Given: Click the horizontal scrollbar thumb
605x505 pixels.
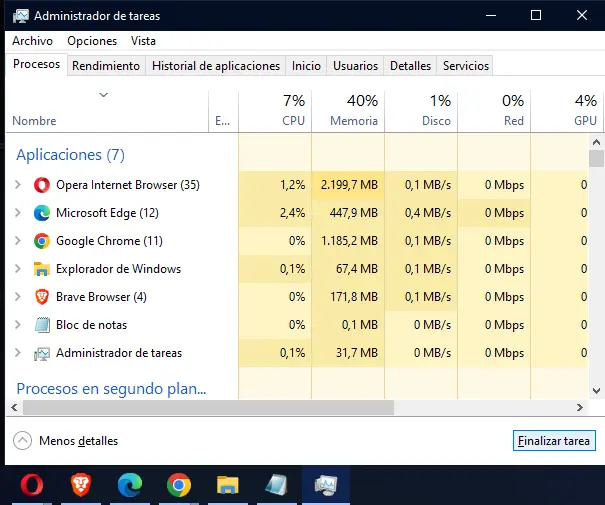Looking at the screenshot, I should pyautogui.click(x=208, y=407).
